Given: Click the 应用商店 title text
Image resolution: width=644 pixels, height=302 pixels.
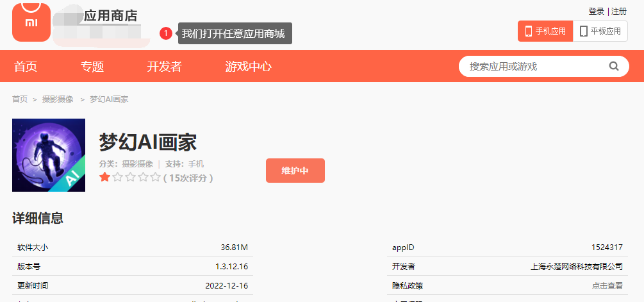Looking at the screenshot, I should pyautogui.click(x=110, y=15).
